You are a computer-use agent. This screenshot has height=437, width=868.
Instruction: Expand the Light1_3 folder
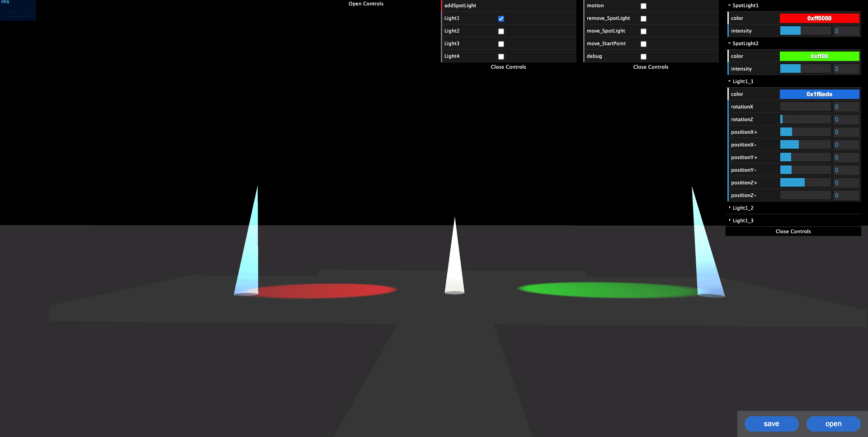coord(743,221)
